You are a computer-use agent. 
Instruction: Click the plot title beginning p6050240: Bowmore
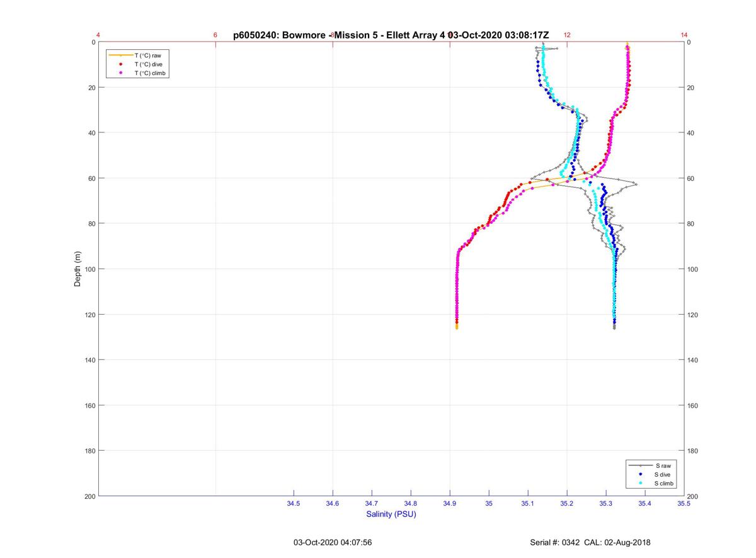[391, 35]
